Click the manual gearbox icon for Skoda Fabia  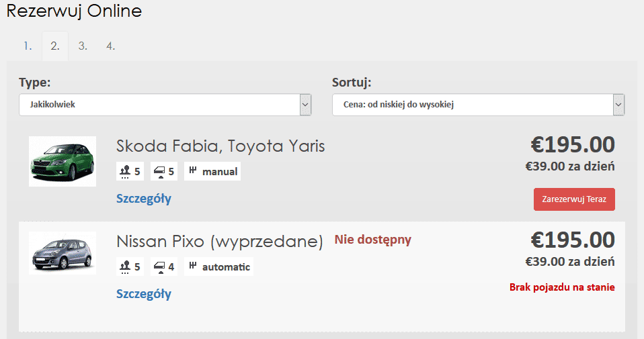192,170
